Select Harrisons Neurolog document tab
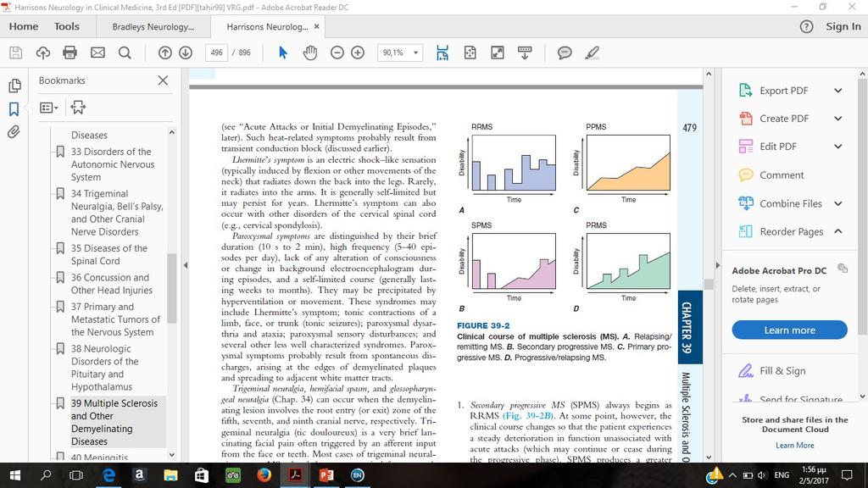 [267, 26]
